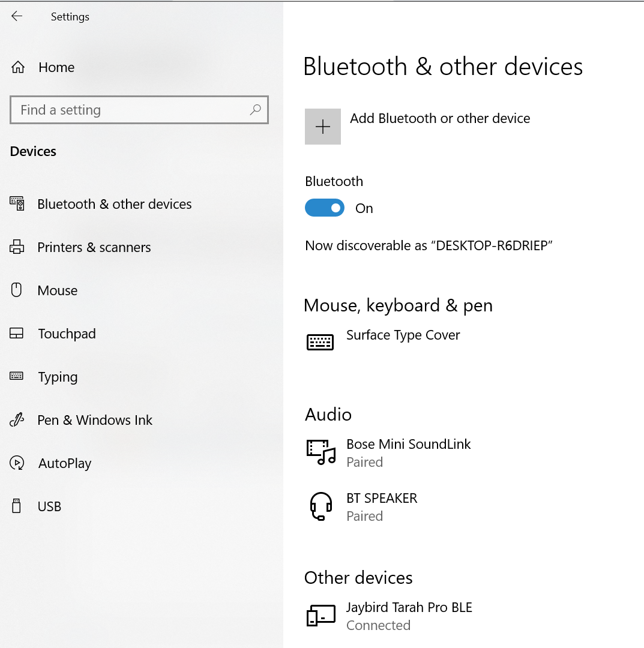Focus the Find a setting search box
644x648 pixels.
tap(132, 110)
